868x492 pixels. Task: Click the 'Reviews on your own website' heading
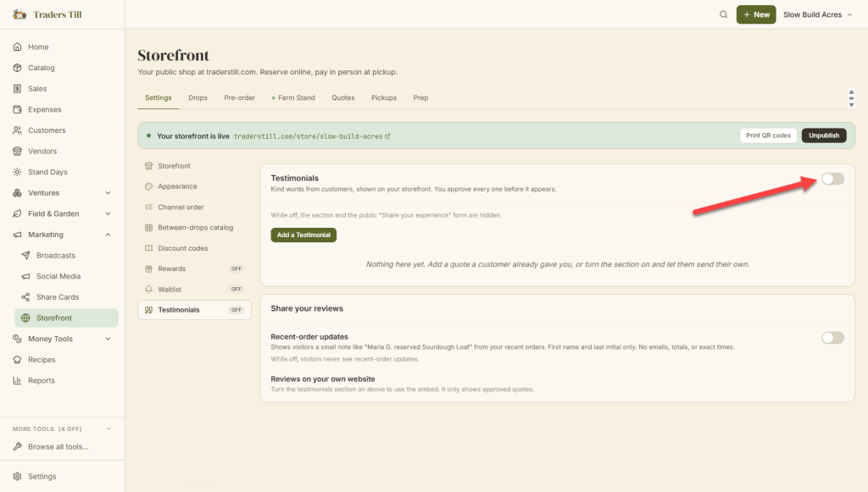pos(323,379)
